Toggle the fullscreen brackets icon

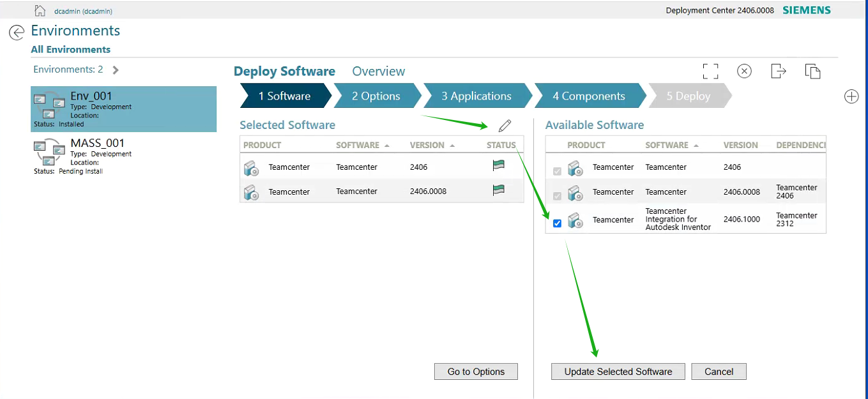coord(710,71)
